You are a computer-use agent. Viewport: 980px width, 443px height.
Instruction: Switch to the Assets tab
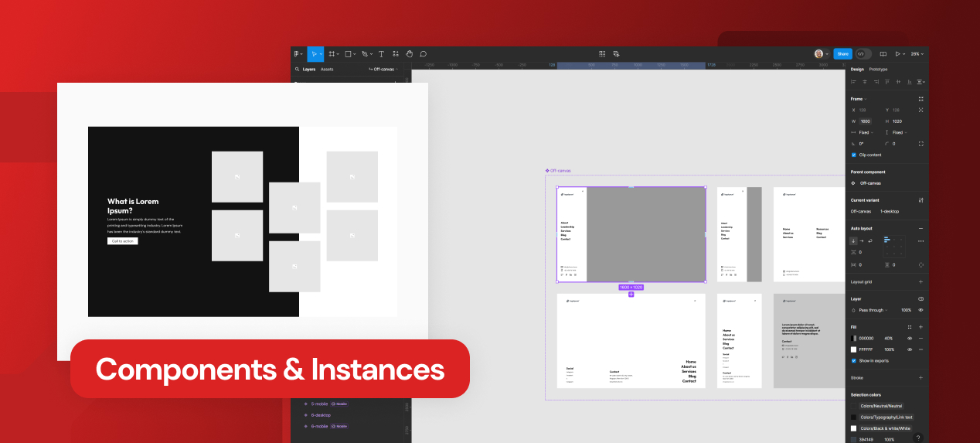pyautogui.click(x=327, y=69)
